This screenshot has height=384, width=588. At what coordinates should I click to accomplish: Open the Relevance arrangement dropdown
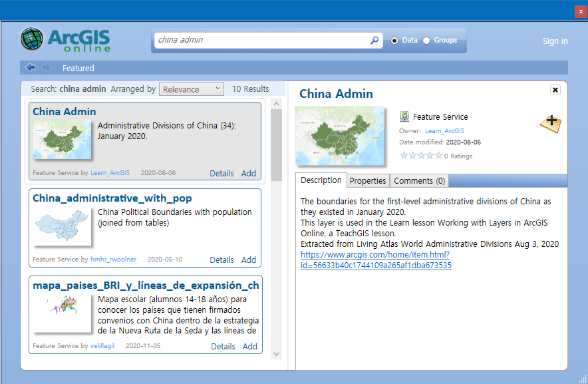click(x=192, y=89)
